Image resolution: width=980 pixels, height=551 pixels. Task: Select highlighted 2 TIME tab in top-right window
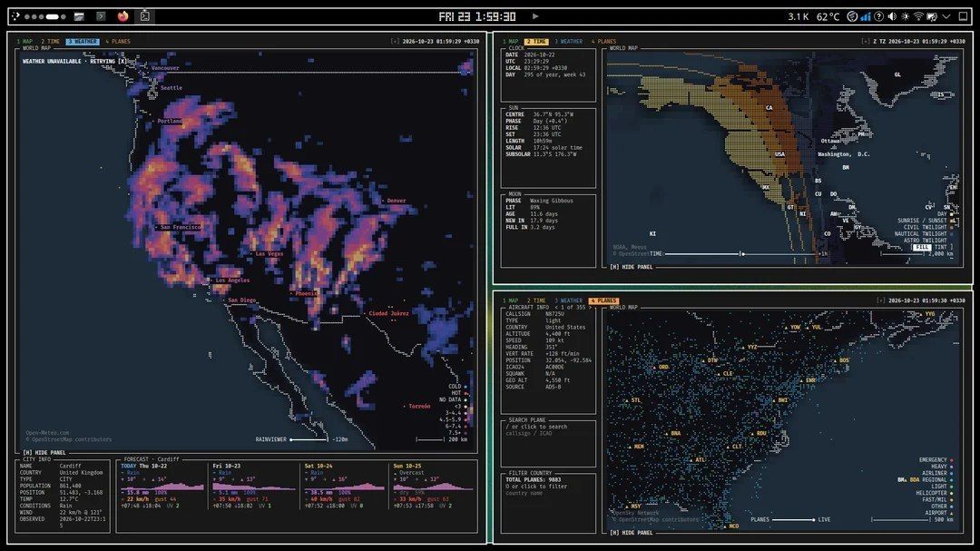point(536,41)
